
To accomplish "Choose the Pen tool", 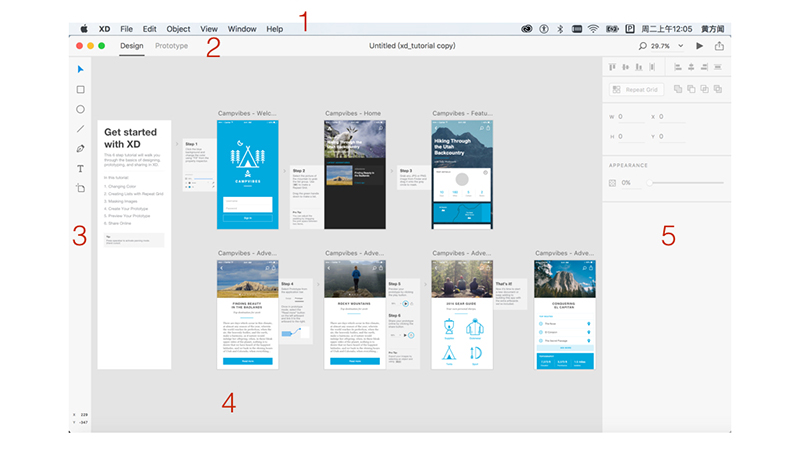I will (x=81, y=149).
